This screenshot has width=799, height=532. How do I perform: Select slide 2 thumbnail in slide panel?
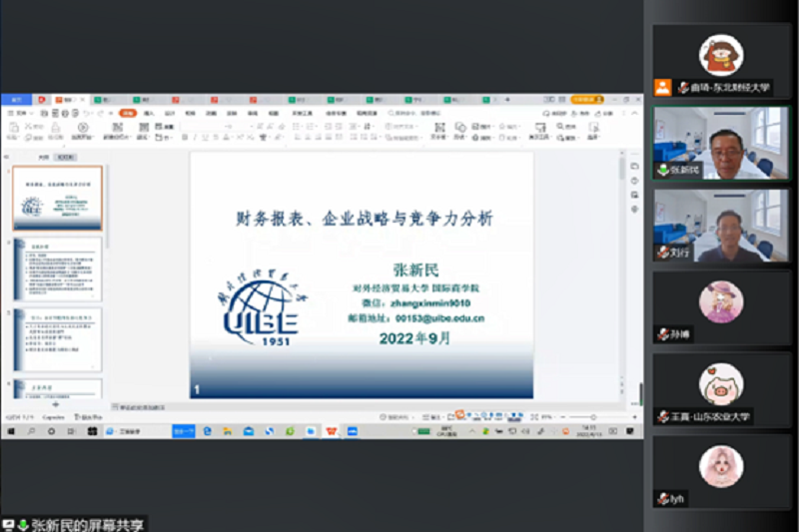tap(58, 267)
